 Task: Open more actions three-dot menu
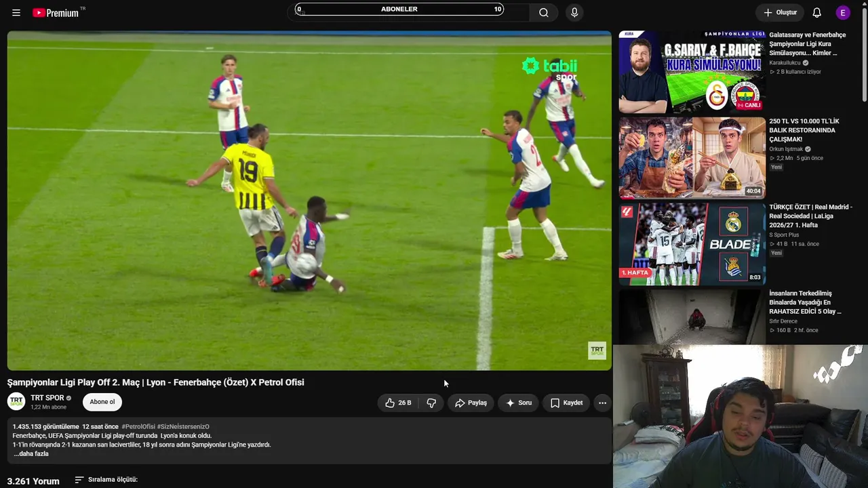tap(602, 403)
